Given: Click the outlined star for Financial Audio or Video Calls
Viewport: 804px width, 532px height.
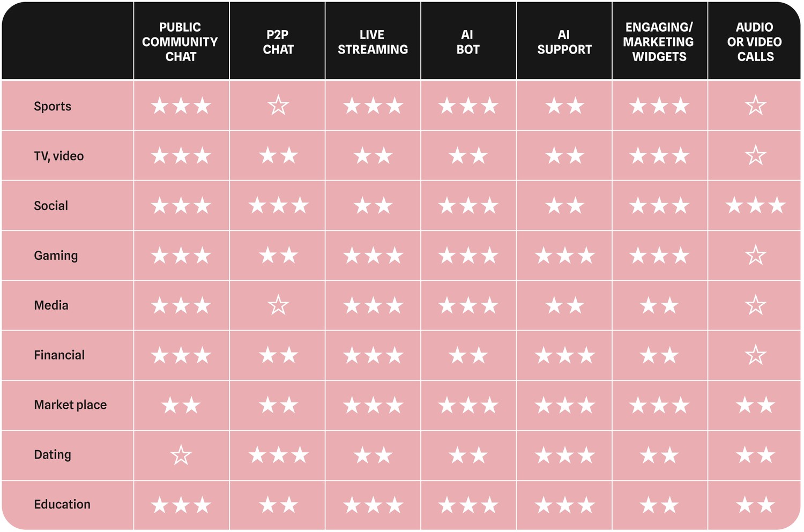Looking at the screenshot, I should click(x=756, y=355).
